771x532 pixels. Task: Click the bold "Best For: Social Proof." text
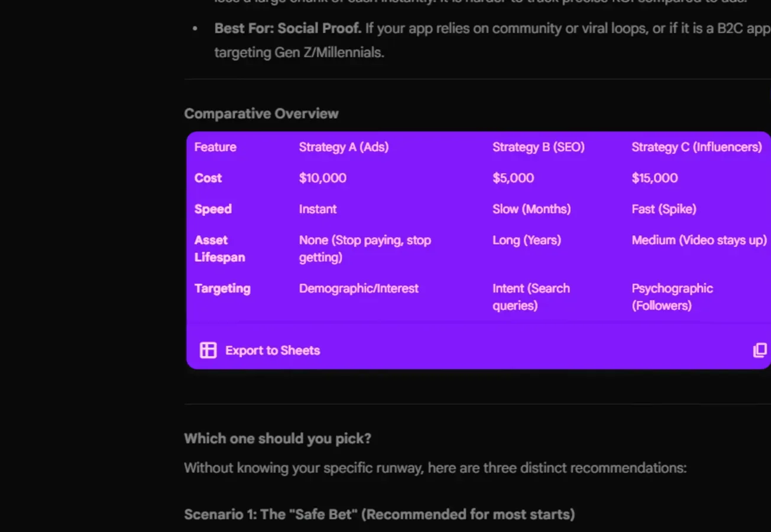pyautogui.click(x=288, y=28)
